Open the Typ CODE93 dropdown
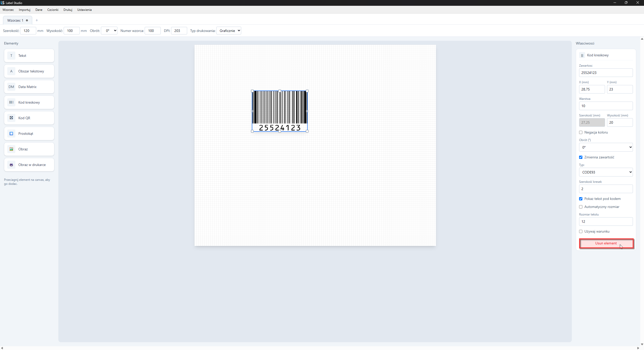This screenshot has width=644, height=350. pos(606,172)
